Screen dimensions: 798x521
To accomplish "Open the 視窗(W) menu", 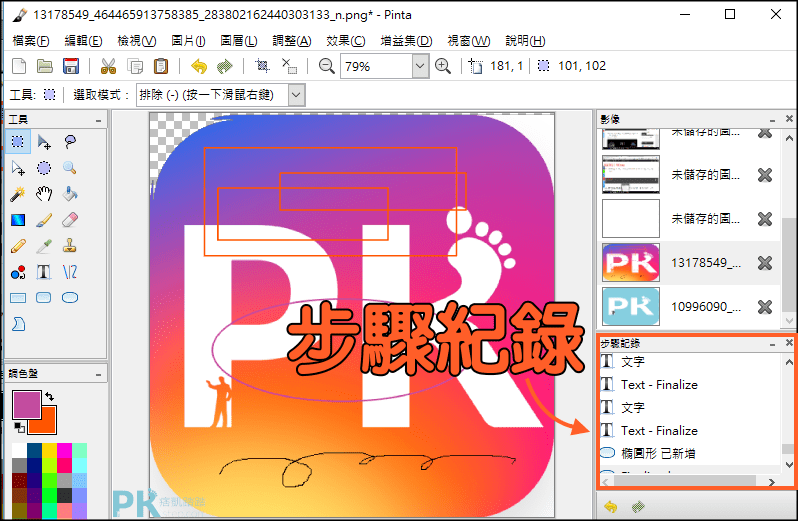I will pyautogui.click(x=469, y=41).
